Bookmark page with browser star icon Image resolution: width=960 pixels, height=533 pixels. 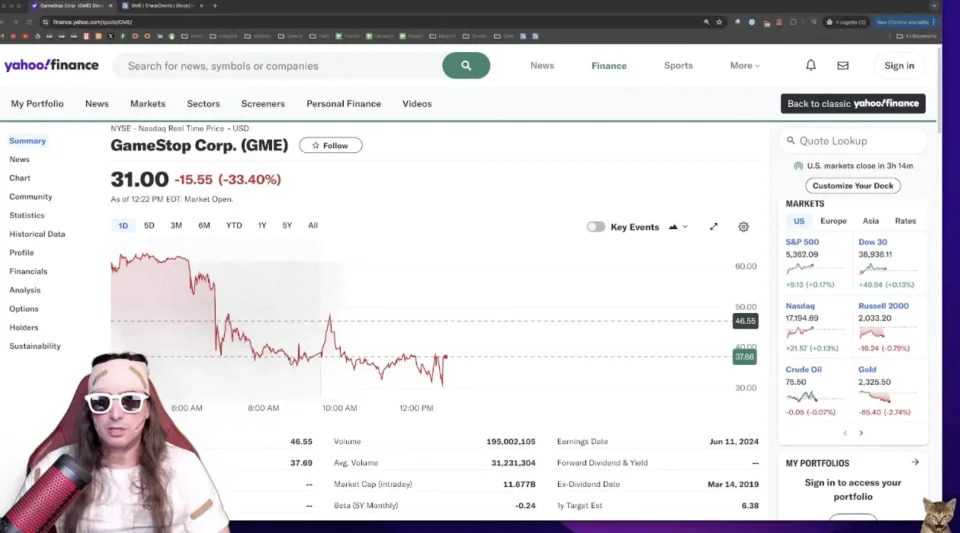(x=719, y=22)
